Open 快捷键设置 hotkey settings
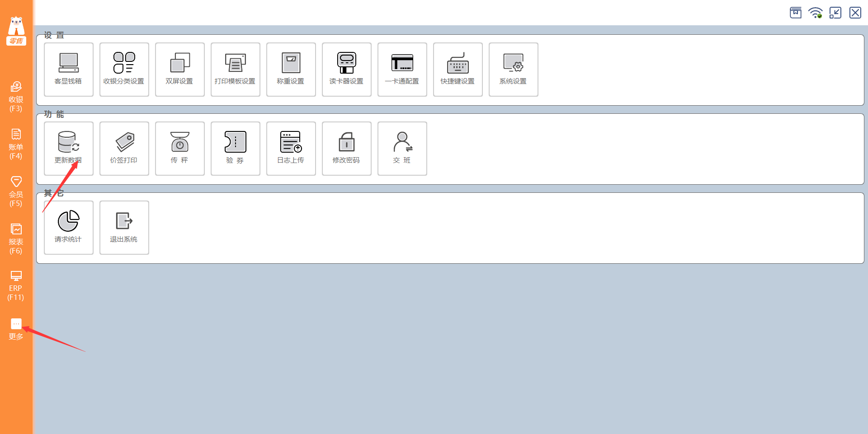 458,70
